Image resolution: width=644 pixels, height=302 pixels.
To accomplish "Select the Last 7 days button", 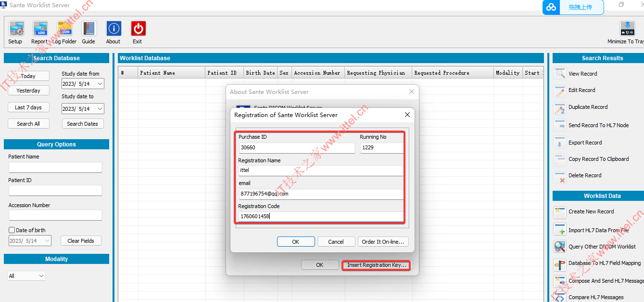I will pyautogui.click(x=28, y=107).
